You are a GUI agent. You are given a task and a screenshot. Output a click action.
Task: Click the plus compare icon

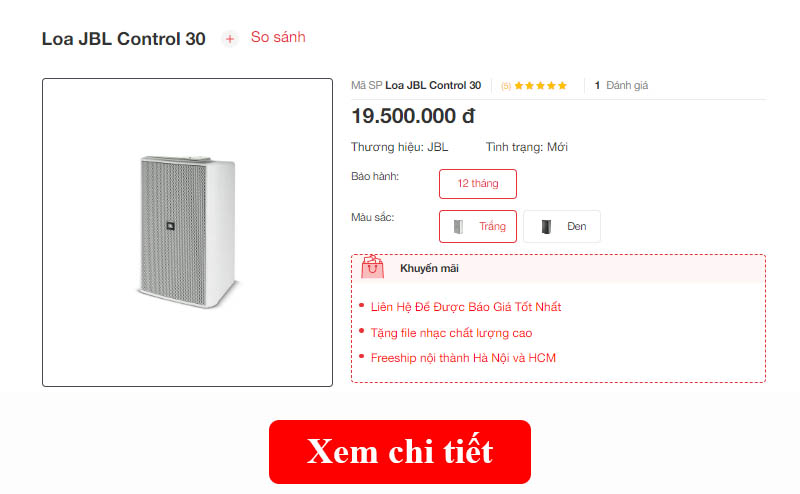click(x=230, y=39)
